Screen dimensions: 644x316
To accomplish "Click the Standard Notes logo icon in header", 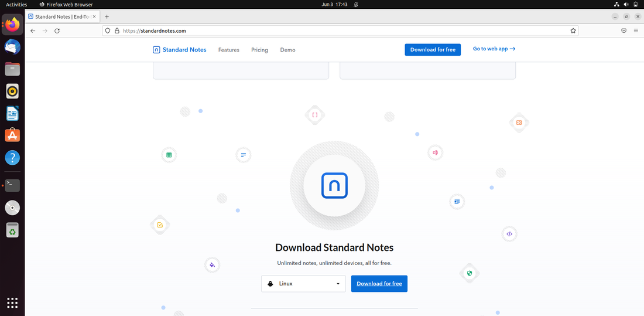I will [x=156, y=50].
